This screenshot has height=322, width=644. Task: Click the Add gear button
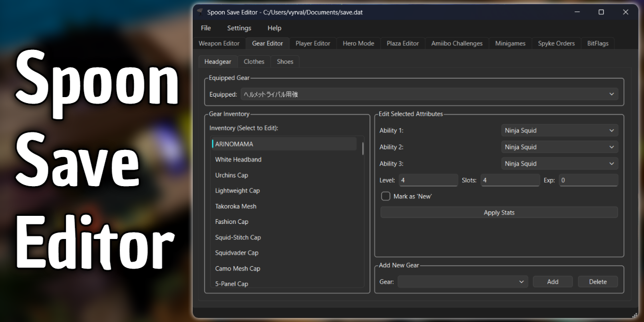tap(552, 282)
